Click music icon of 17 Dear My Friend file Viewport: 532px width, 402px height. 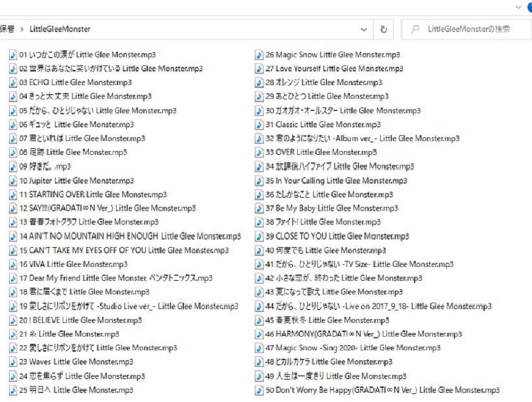[13, 278]
